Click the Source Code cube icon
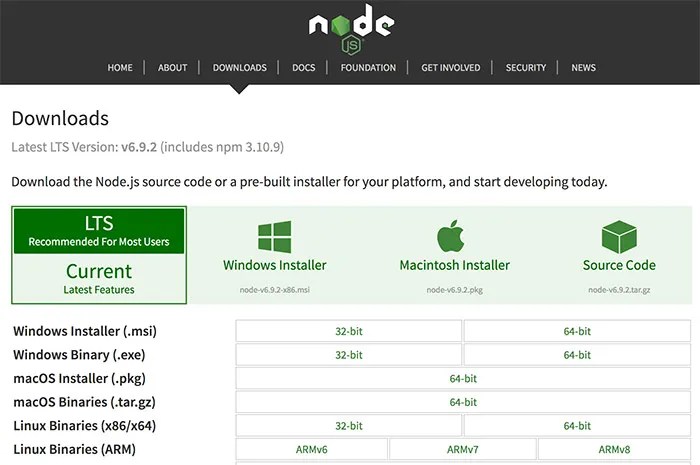 coord(619,237)
